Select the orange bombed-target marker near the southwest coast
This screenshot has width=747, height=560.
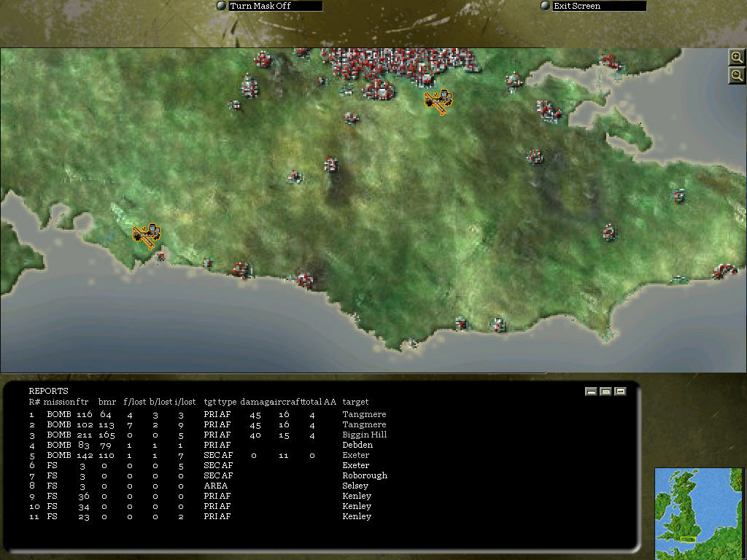click(x=147, y=236)
